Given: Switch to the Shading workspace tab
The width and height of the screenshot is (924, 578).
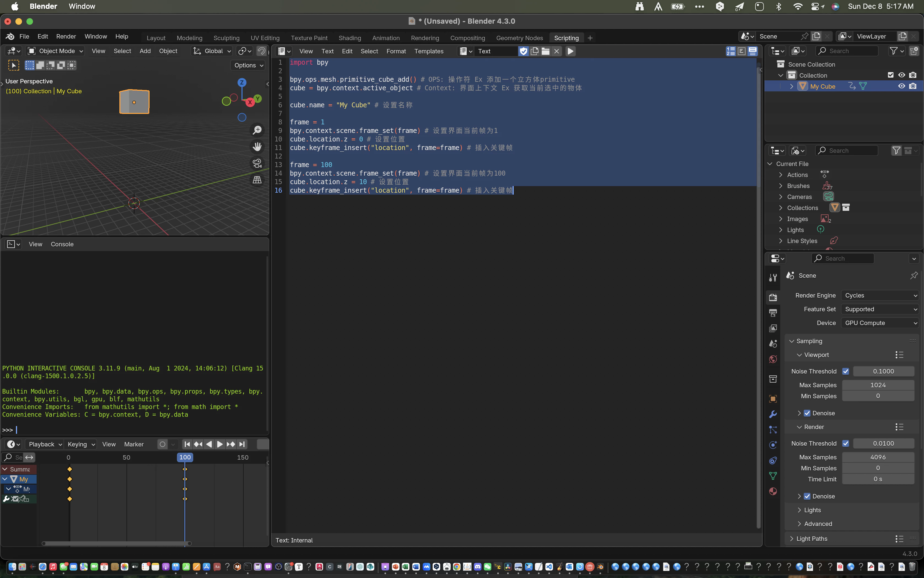Looking at the screenshot, I should pos(349,38).
